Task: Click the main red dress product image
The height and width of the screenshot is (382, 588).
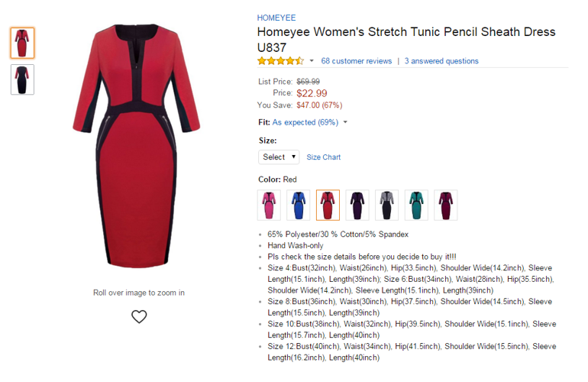Action: 137,146
